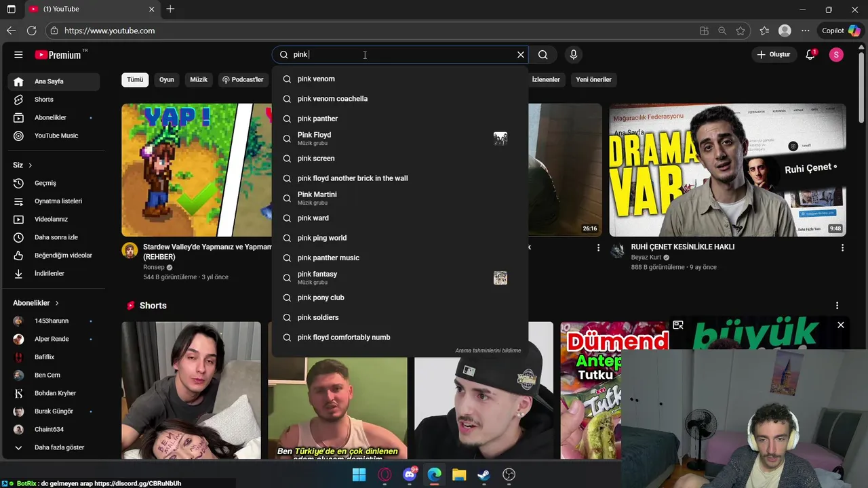
Task: Expand the Siz section chevron
Action: point(30,165)
